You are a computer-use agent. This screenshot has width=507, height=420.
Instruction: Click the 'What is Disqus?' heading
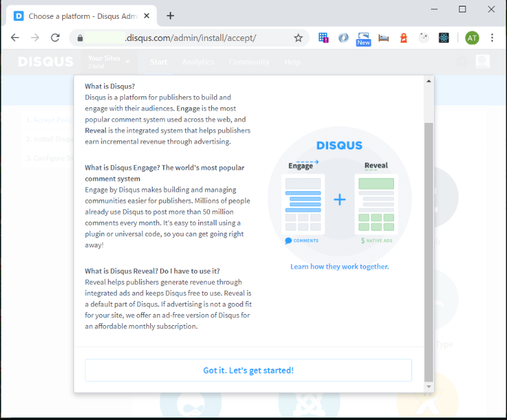[x=110, y=86]
